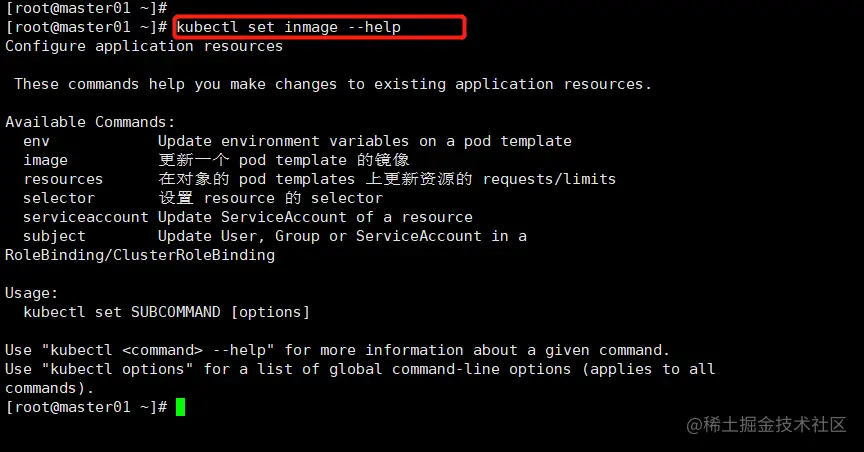The image size is (864, 452).
Task: Click the last root@master01 prompt
Action: (x=86, y=407)
